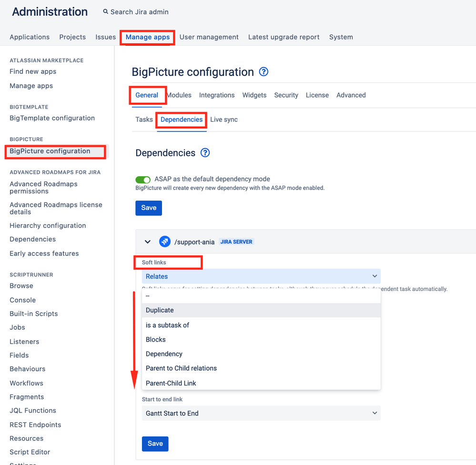
Task: Select the Manage apps top tab
Action: [148, 37]
